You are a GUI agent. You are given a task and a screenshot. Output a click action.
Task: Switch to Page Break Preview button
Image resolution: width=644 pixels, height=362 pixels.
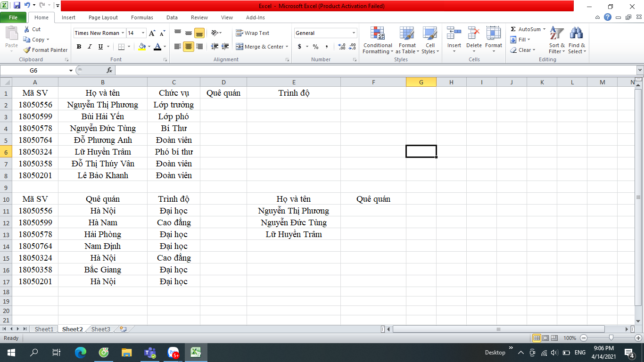(x=554, y=338)
